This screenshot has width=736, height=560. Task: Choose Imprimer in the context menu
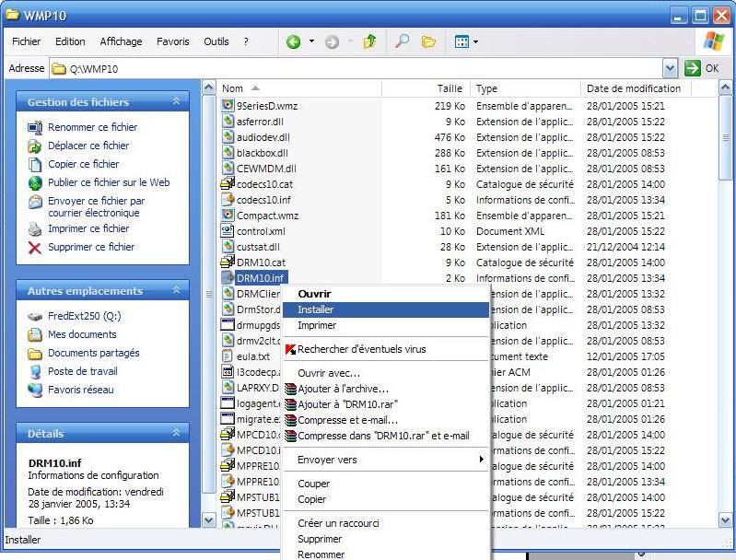386,325
